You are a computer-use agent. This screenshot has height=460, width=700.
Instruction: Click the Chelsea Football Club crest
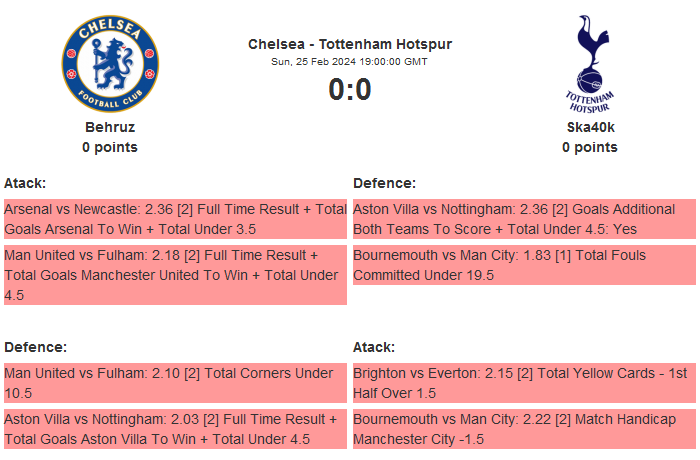(x=110, y=65)
